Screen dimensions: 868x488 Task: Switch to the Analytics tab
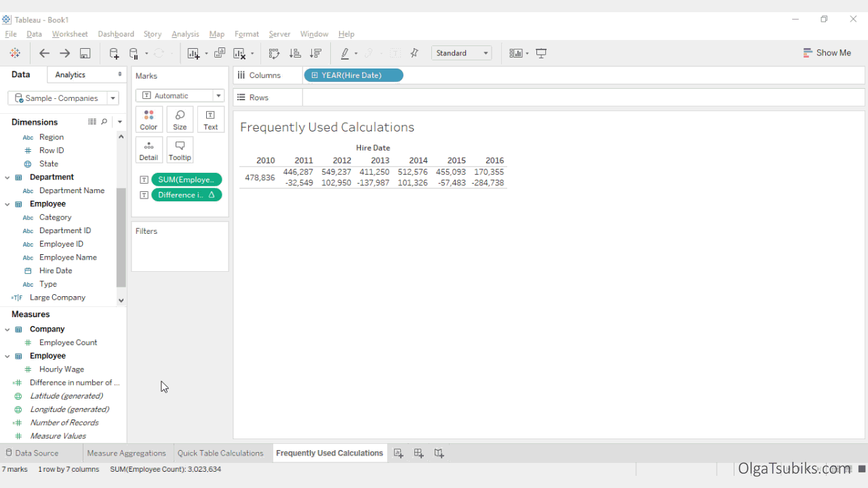pos(71,75)
